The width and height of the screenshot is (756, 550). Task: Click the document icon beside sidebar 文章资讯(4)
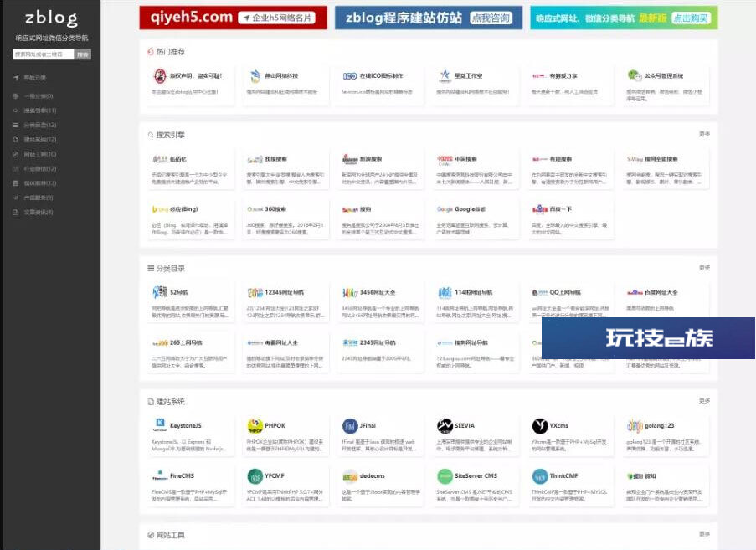(x=15, y=212)
